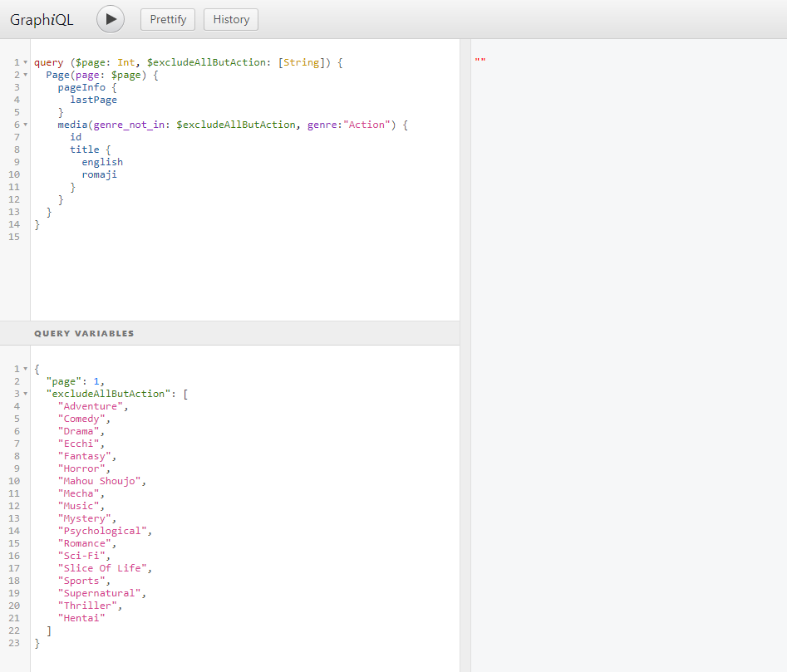
Task: Click the "Ecchi" value
Action: [79, 444]
